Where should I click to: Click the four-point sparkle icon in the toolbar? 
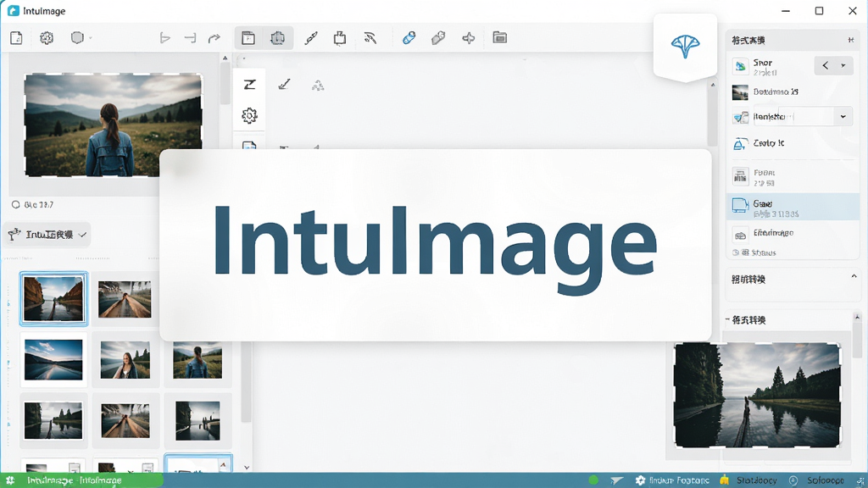(x=468, y=37)
